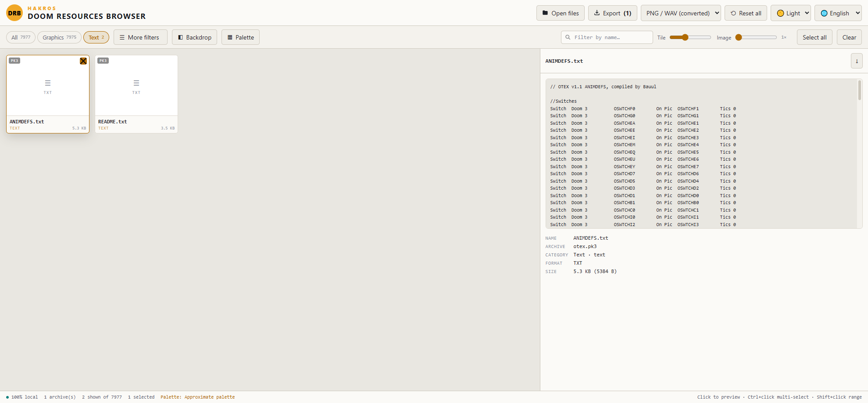
Task: Click the preview pane scrollbar
Action: tap(860, 90)
